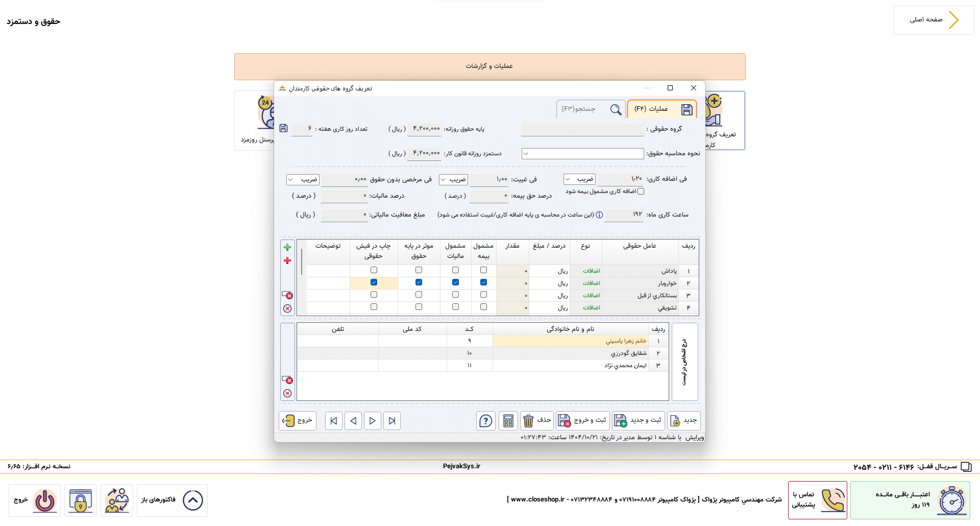Screen dimensions: 980x526
Task: Check موثر در پایه حقوق for تشویقی row
Action: pos(419,307)
